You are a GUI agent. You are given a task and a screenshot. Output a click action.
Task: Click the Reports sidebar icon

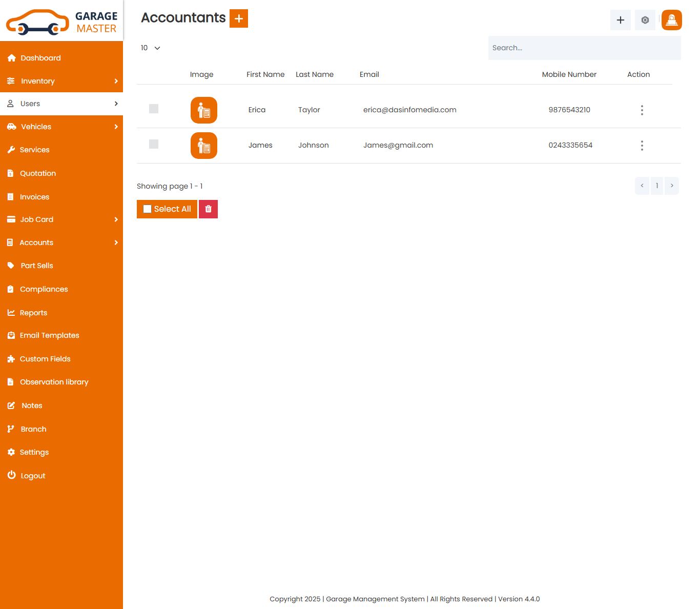tap(11, 312)
